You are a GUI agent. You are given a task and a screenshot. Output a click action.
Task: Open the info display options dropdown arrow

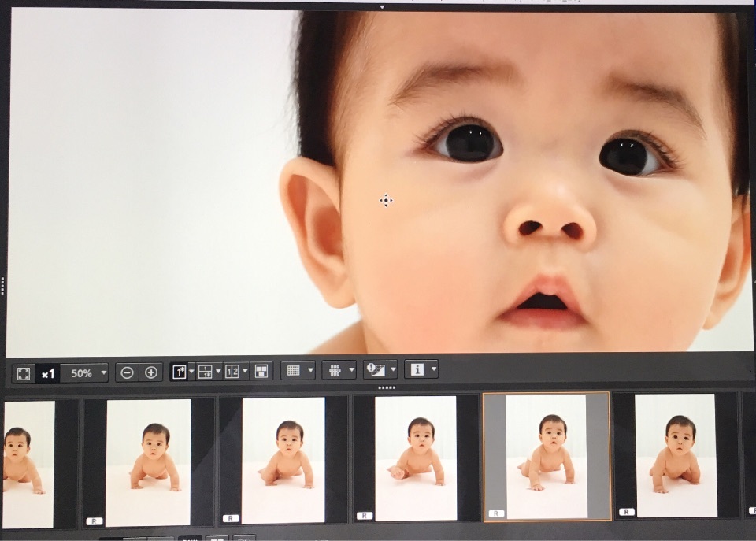[433, 369]
